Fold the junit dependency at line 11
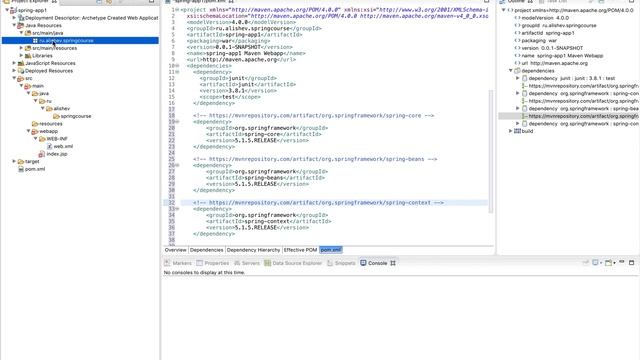Viewport: 640px width, 360px height. pos(177,72)
